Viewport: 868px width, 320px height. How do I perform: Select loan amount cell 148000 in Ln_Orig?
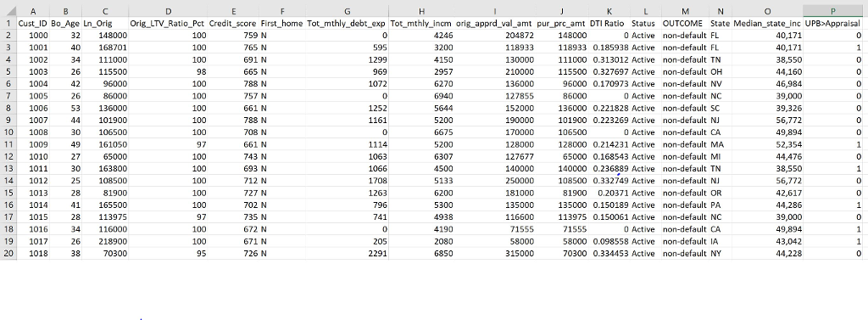pos(106,36)
